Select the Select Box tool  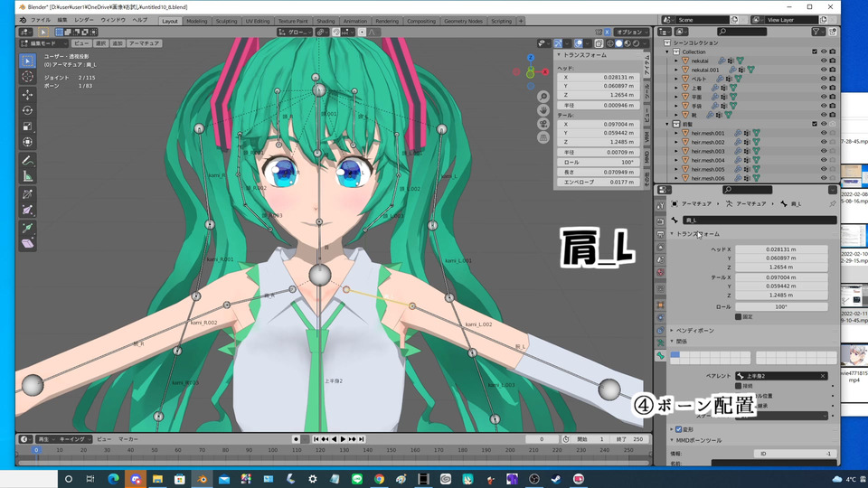pos(27,61)
